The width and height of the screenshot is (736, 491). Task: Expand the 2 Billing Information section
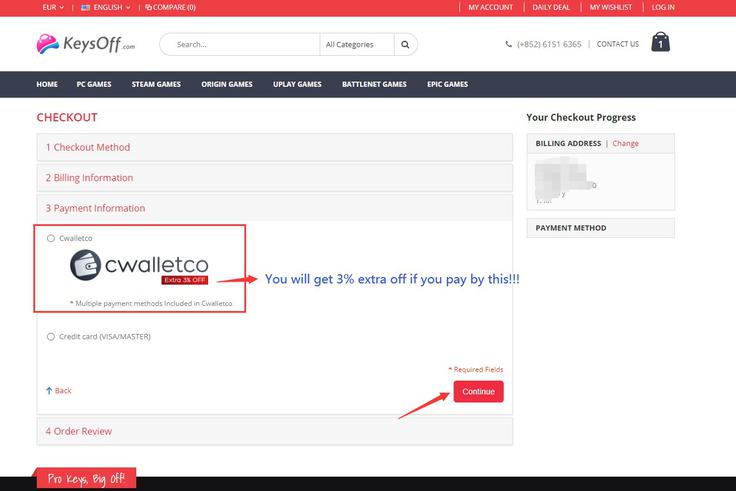pos(275,178)
